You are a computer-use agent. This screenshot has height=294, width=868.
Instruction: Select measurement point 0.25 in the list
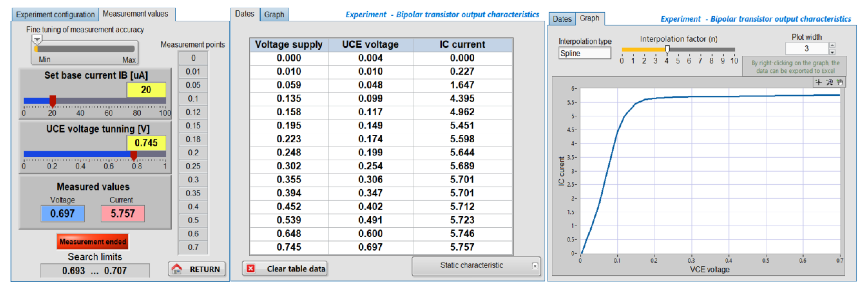193,166
